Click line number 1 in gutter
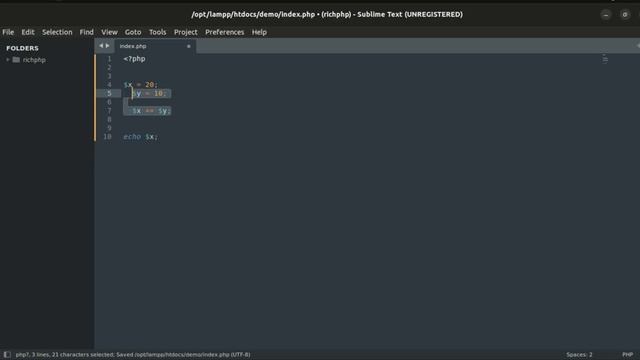Image resolution: width=640 pixels, height=360 pixels. (109, 59)
